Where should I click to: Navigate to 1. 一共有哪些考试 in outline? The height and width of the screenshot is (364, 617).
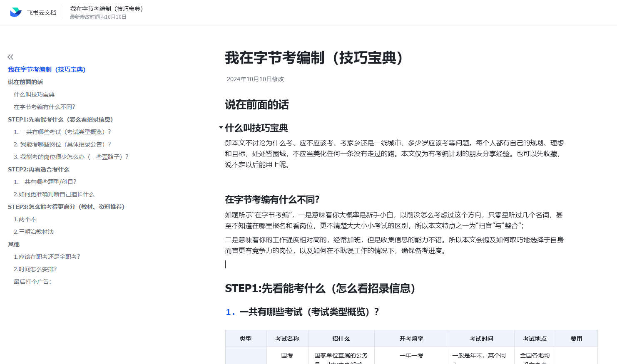pyautogui.click(x=62, y=132)
